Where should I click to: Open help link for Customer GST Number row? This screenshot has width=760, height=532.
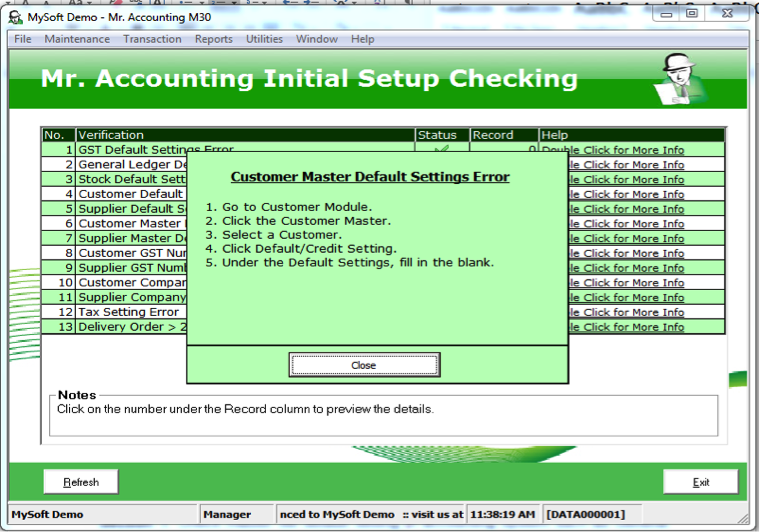[626, 253]
